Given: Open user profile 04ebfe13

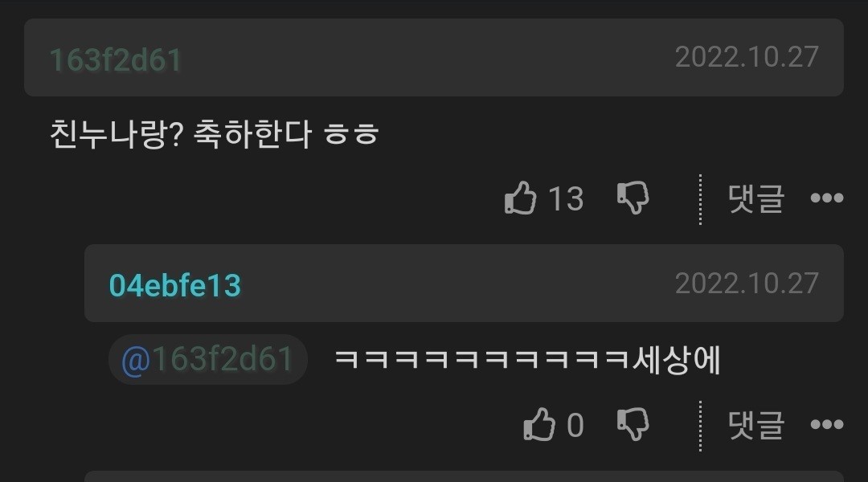Looking at the screenshot, I should click(175, 285).
